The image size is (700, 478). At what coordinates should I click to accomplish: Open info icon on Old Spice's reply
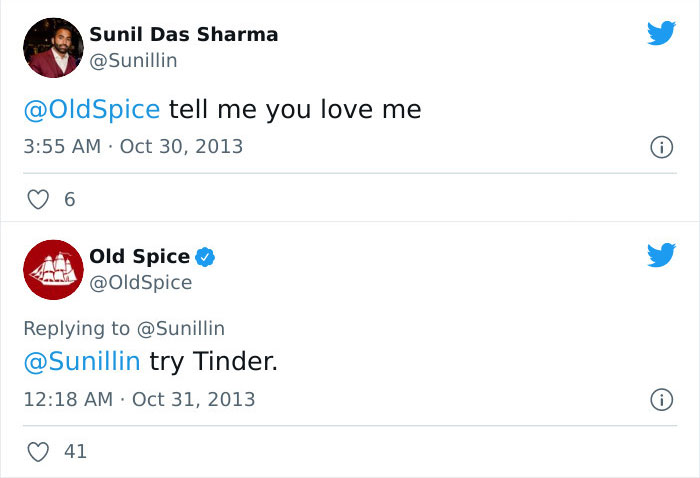point(660,400)
